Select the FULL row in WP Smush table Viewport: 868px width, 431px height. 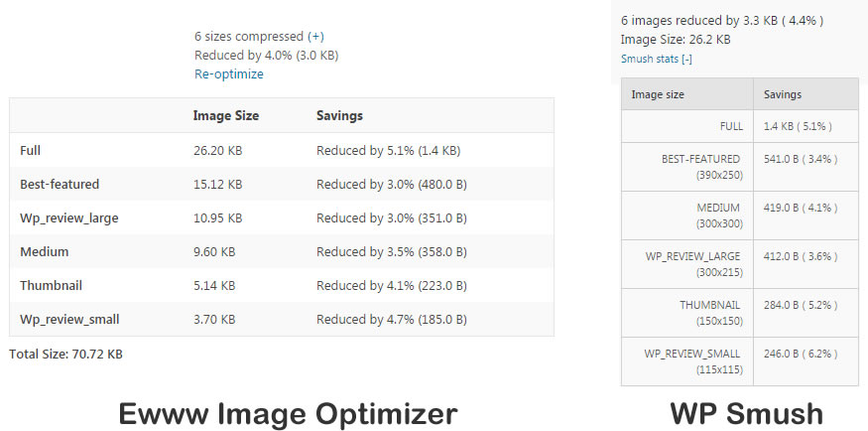click(x=740, y=126)
